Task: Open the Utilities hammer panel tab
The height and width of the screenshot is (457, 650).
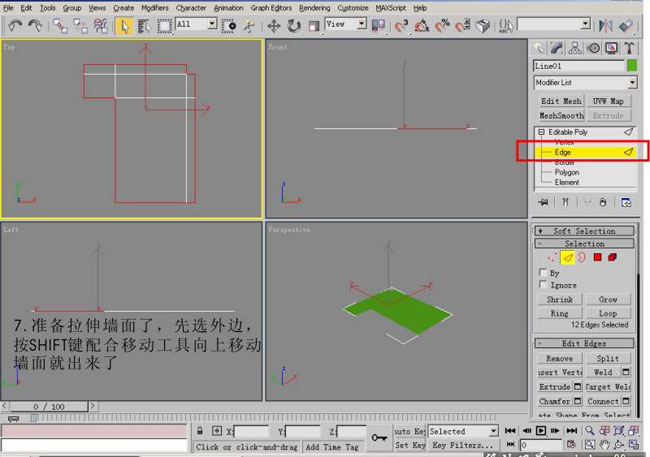Action: (629, 49)
